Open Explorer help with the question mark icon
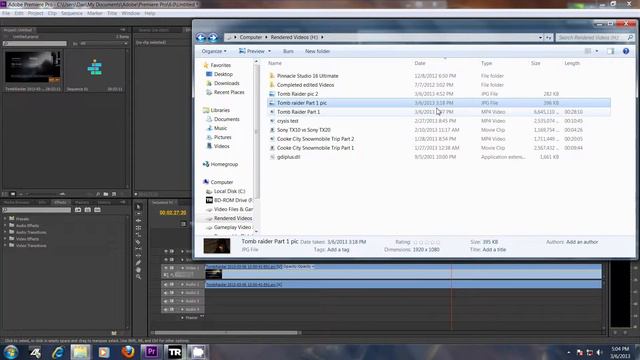Screen dimensions: 640x360 pos(626,51)
